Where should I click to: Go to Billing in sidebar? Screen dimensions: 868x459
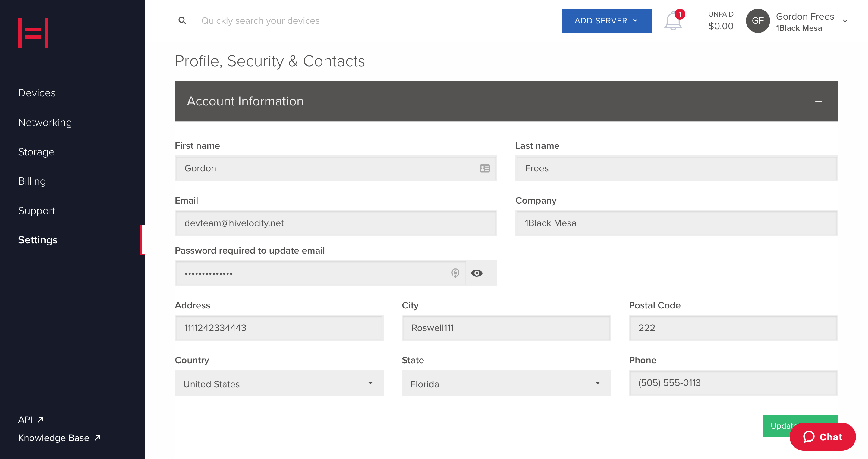click(32, 181)
